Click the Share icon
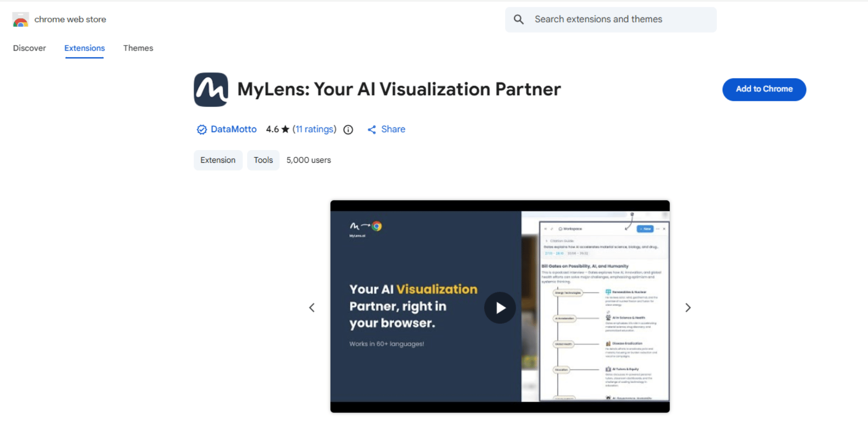 click(x=372, y=130)
